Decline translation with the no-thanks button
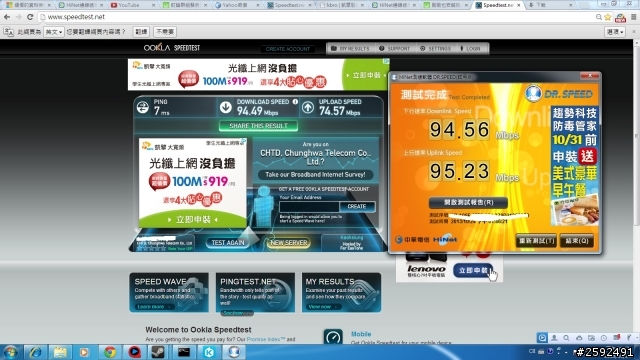The image size is (640, 360). tap(164, 32)
